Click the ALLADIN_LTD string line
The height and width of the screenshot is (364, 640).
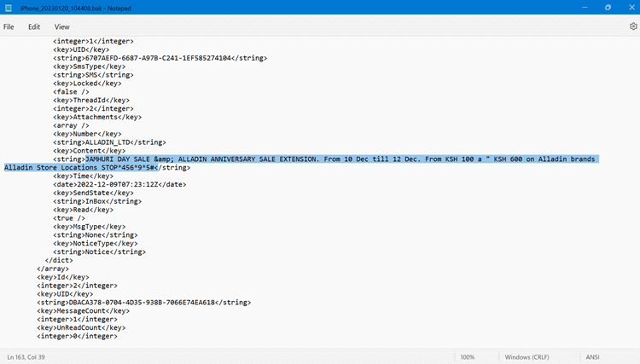[109, 142]
